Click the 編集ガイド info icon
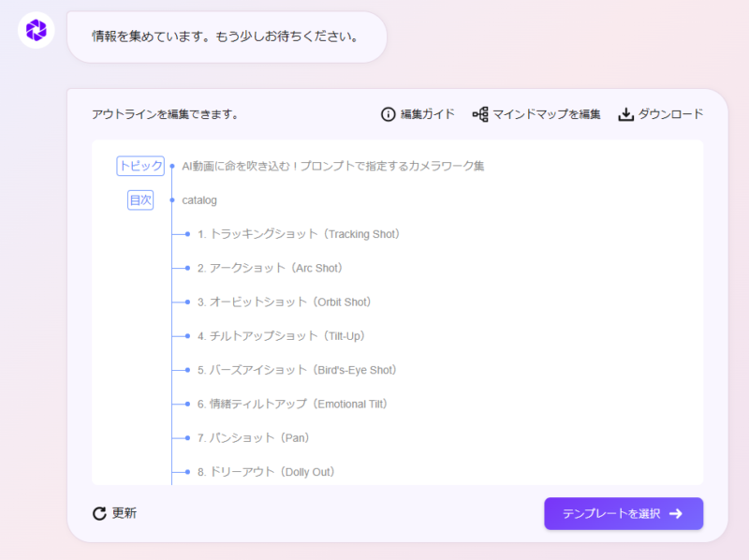 [x=389, y=114]
